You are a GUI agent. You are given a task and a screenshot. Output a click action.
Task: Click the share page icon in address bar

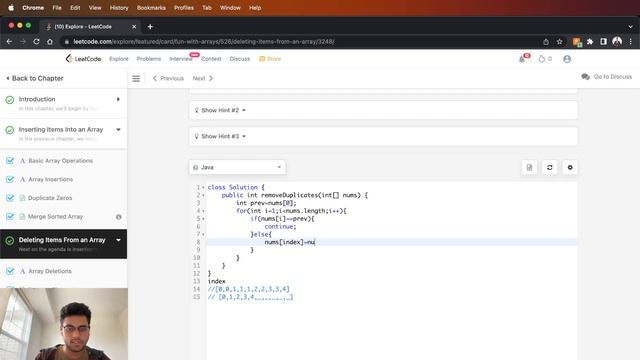[x=546, y=42]
